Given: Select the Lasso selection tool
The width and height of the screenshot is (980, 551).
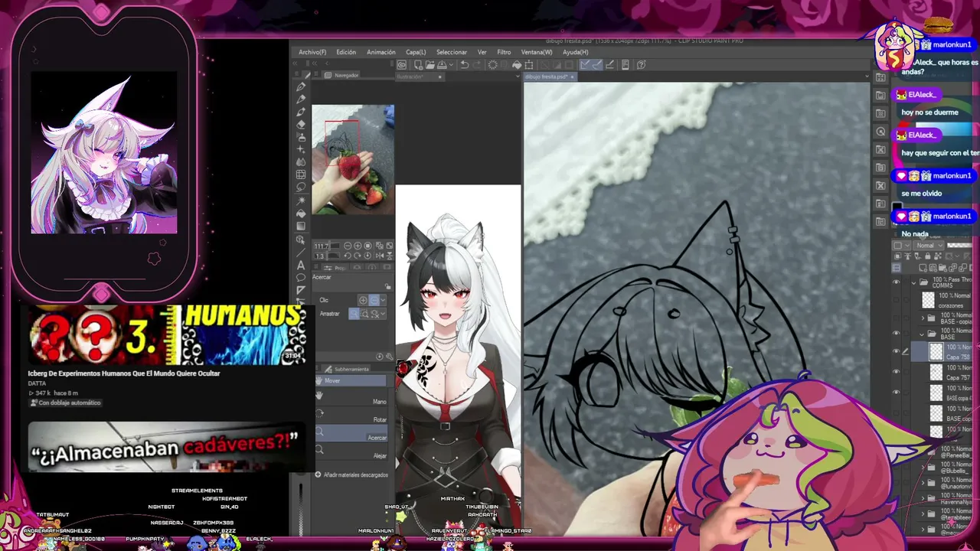Looking at the screenshot, I should click(x=301, y=187).
